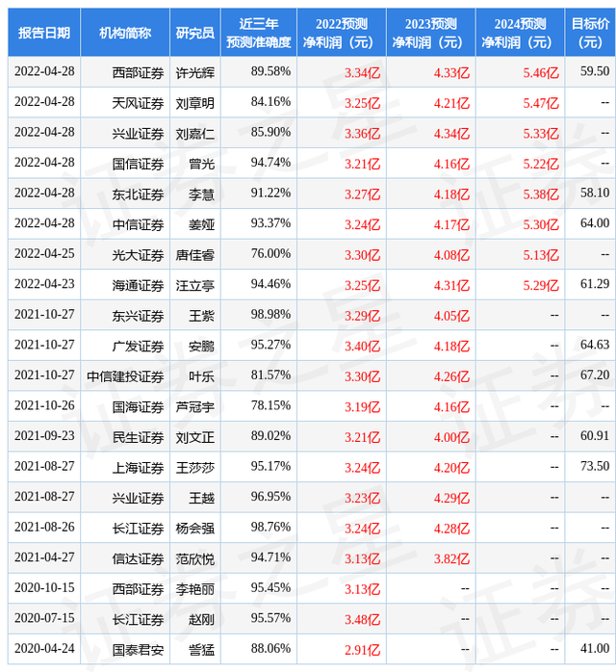Image resolution: width=616 pixels, height=672 pixels.
Task: Click target price 73.50
Action: click(595, 466)
